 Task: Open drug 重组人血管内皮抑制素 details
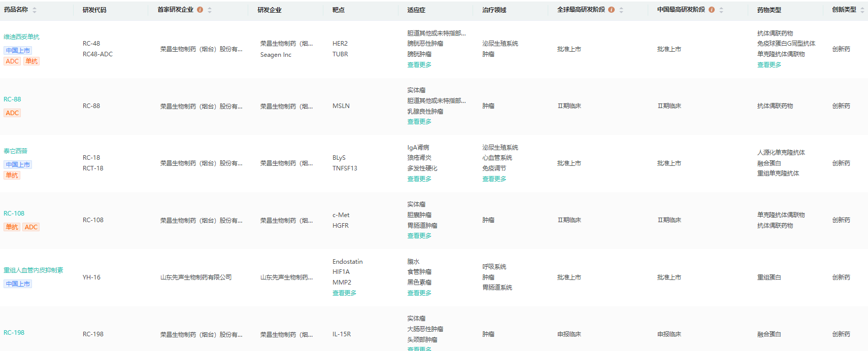click(x=34, y=270)
